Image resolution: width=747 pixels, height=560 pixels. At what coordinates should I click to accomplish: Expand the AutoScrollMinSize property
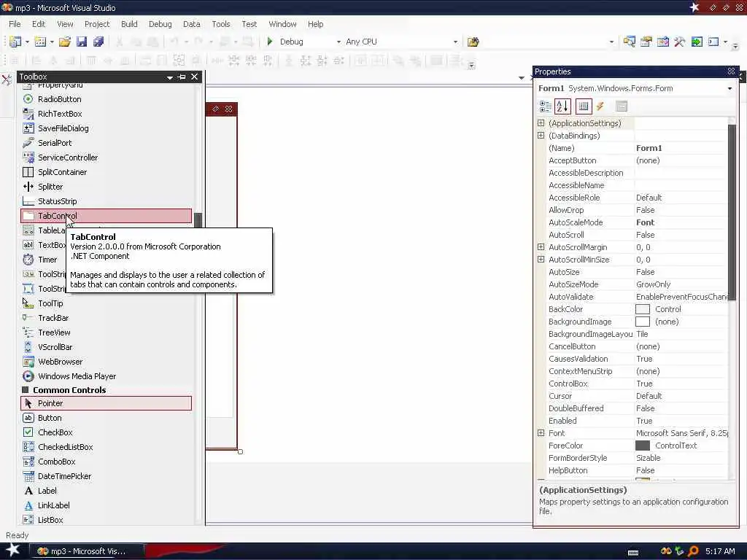click(541, 259)
